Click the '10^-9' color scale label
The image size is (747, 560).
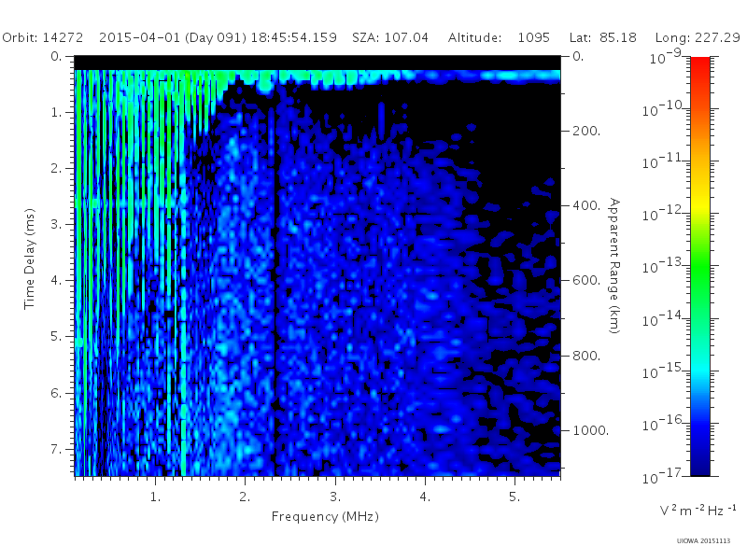666,56
